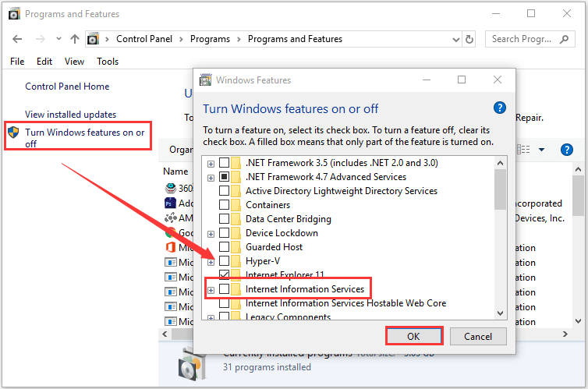Open View installed updates link
Image resolution: width=588 pixels, height=389 pixels.
tap(70, 115)
